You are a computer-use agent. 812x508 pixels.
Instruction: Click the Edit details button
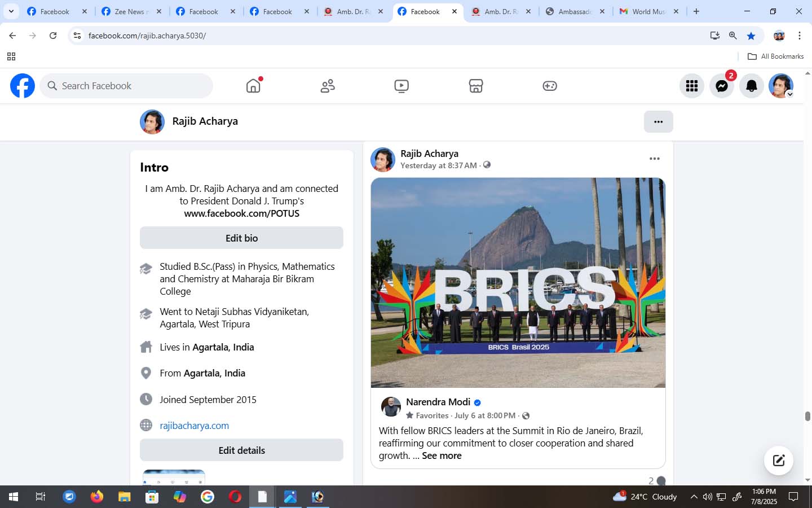tap(241, 450)
